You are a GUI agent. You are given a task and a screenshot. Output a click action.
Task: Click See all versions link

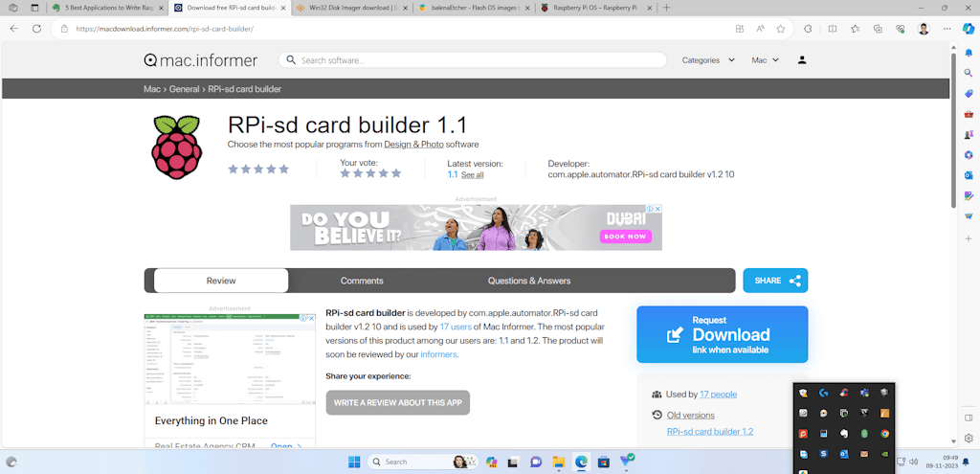pos(472,175)
